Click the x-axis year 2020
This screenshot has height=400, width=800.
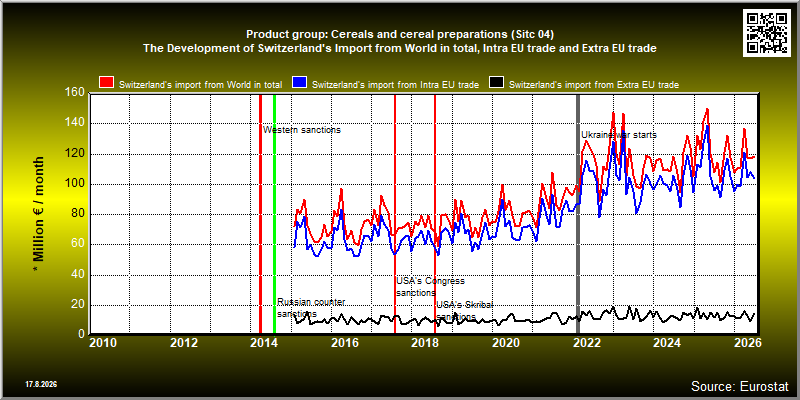point(505,342)
